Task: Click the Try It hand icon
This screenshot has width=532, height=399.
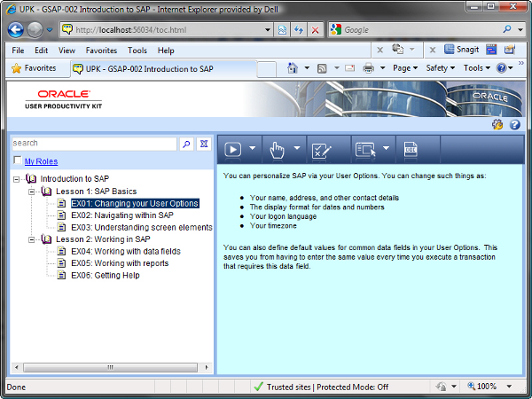Action: (277, 150)
